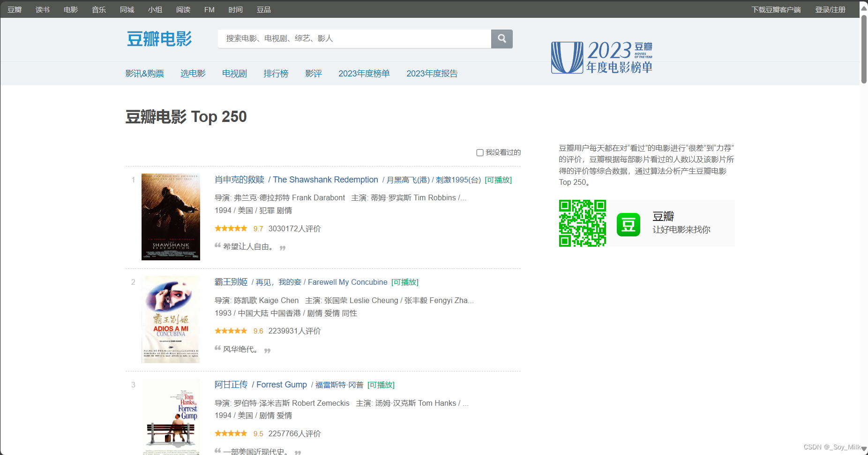Image resolution: width=868 pixels, height=455 pixels.
Task: Click the Farewell My Concubine star rating
Action: point(231,331)
